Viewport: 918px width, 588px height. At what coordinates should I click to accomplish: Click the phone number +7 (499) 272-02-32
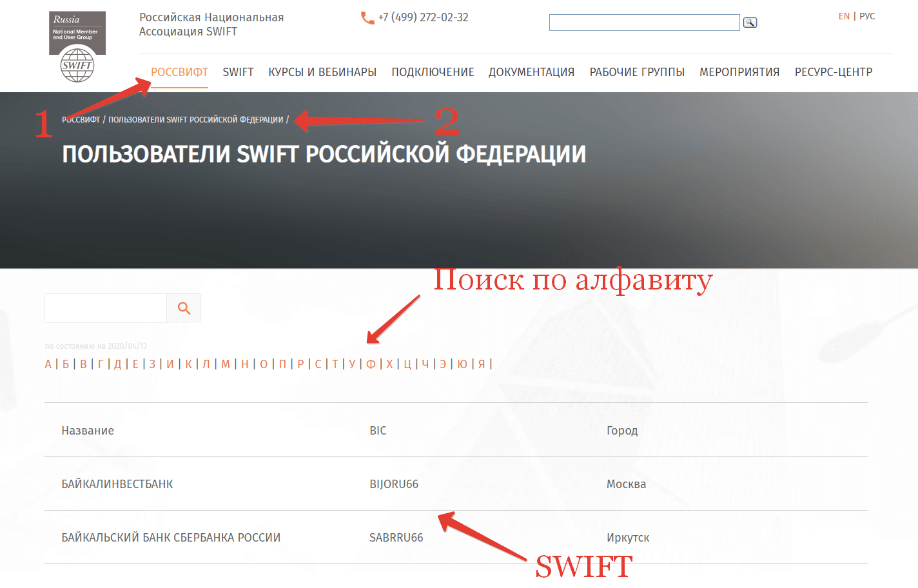pos(424,17)
